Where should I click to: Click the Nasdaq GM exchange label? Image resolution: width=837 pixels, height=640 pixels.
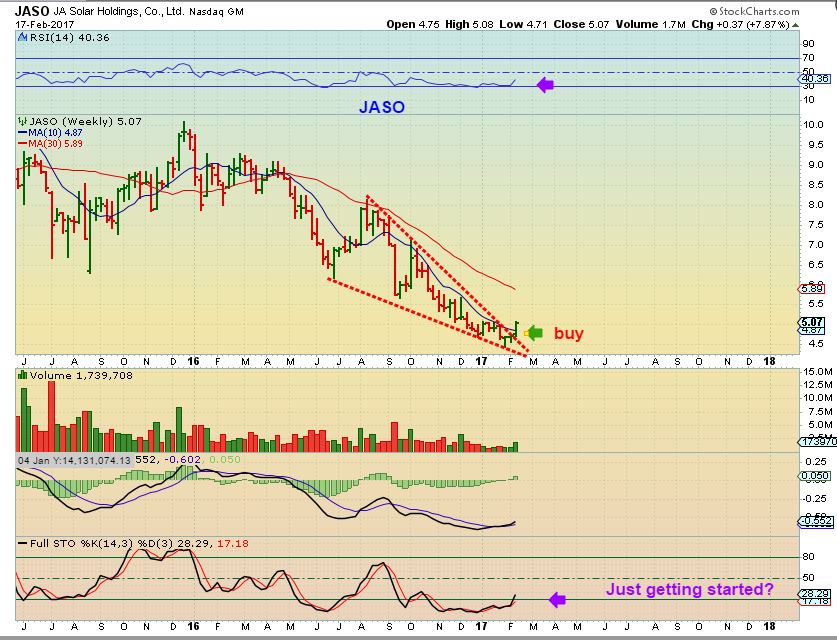coord(216,12)
